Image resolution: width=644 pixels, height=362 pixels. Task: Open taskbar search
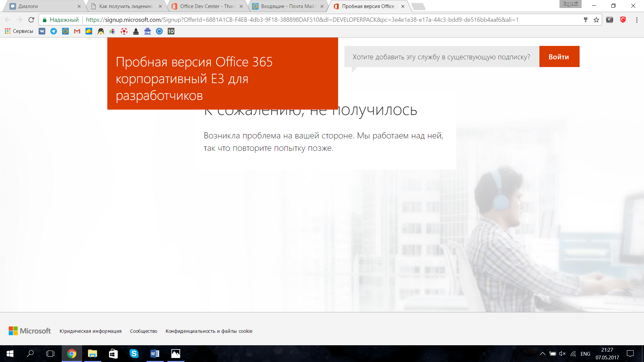(x=30, y=354)
